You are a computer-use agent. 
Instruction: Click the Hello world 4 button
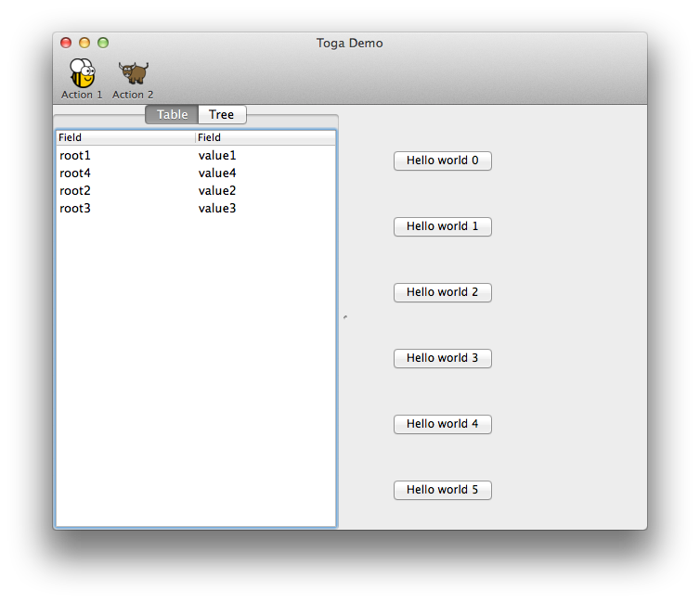click(442, 424)
